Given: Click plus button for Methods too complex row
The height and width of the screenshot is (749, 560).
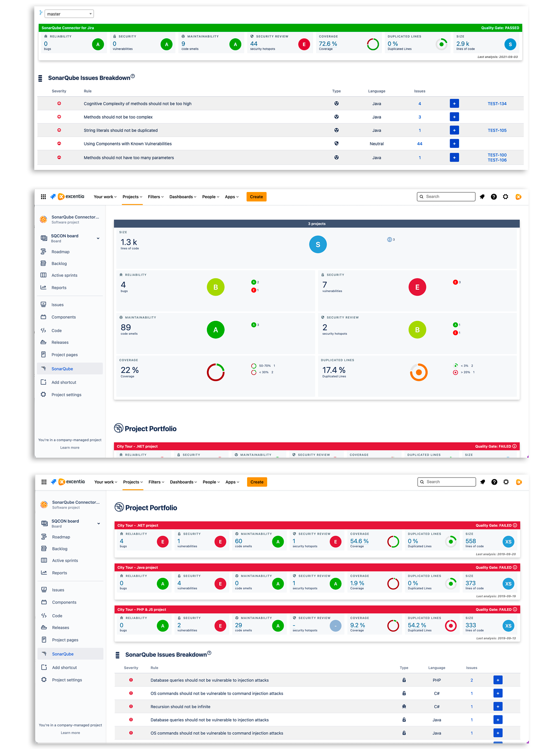Looking at the screenshot, I should click(x=454, y=117).
